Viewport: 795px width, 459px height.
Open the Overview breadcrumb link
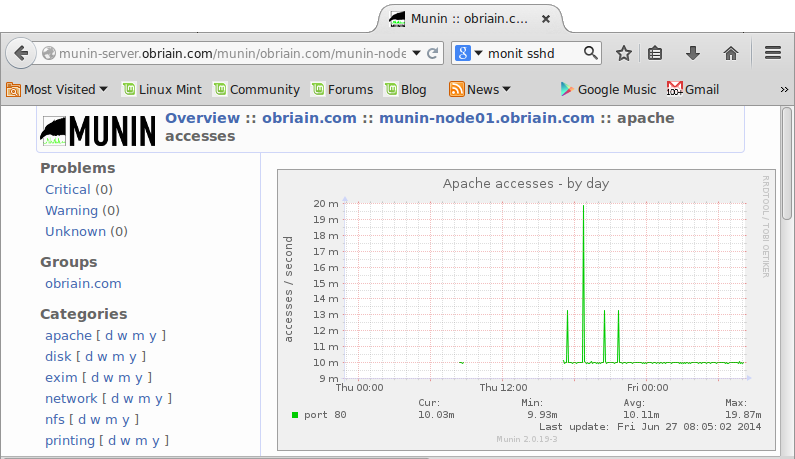(x=202, y=118)
